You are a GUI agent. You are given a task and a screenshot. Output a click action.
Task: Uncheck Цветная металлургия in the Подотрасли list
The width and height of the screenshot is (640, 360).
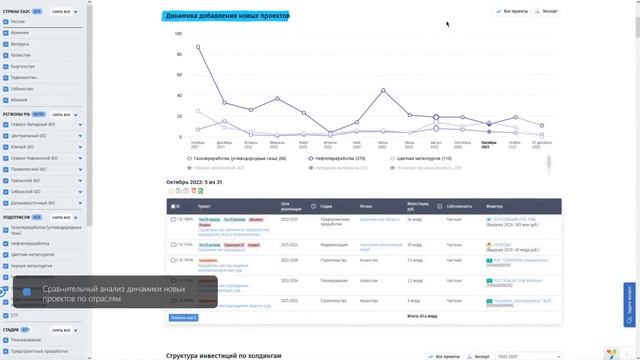tap(6, 255)
